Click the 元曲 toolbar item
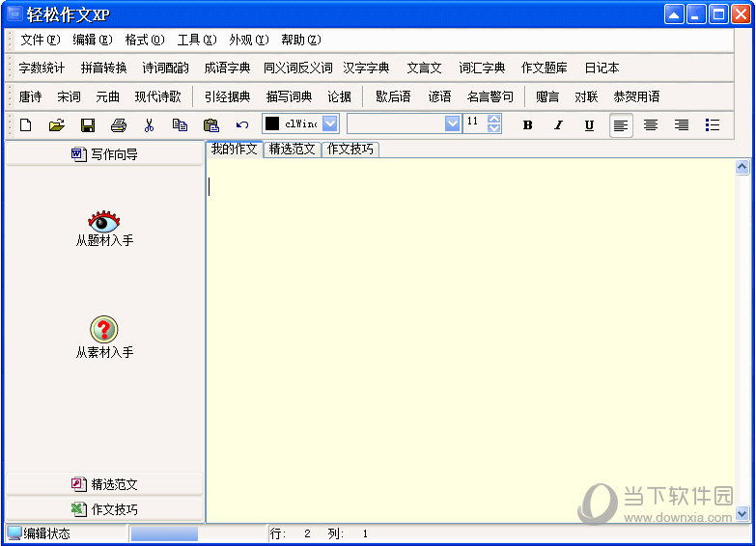This screenshot has width=756, height=546. [107, 96]
